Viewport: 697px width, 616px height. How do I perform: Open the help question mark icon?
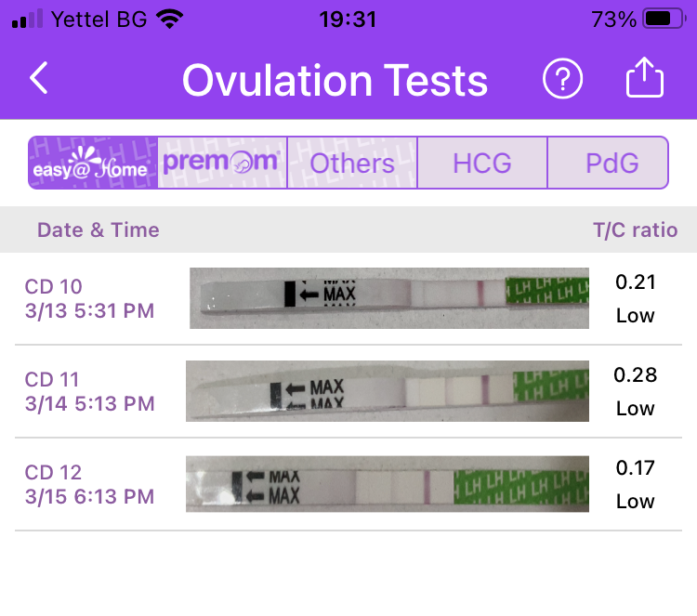coord(562,80)
